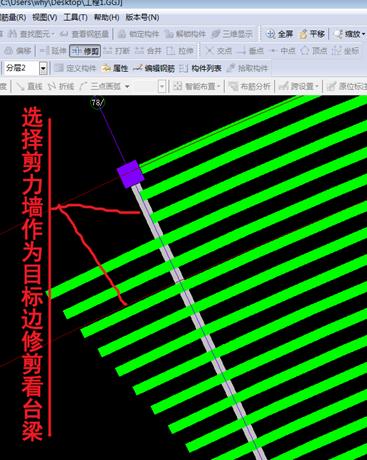367x460 pixels.
Task: Expand the 三点画弧 dropdown arrow
Action: [x=127, y=87]
